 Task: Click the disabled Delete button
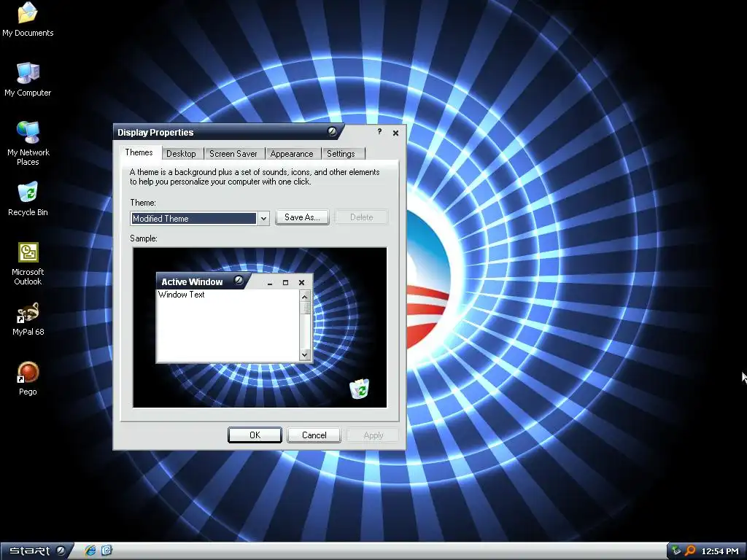[x=362, y=217]
